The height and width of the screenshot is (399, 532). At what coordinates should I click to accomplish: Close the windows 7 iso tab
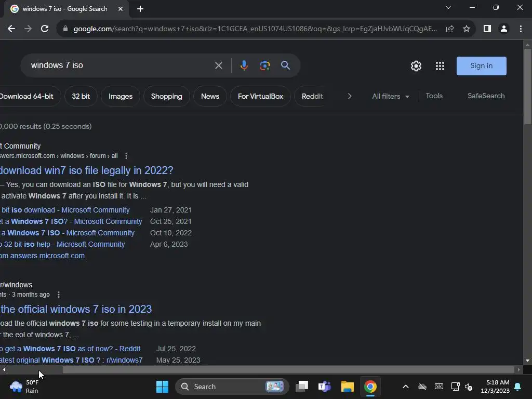121,9
